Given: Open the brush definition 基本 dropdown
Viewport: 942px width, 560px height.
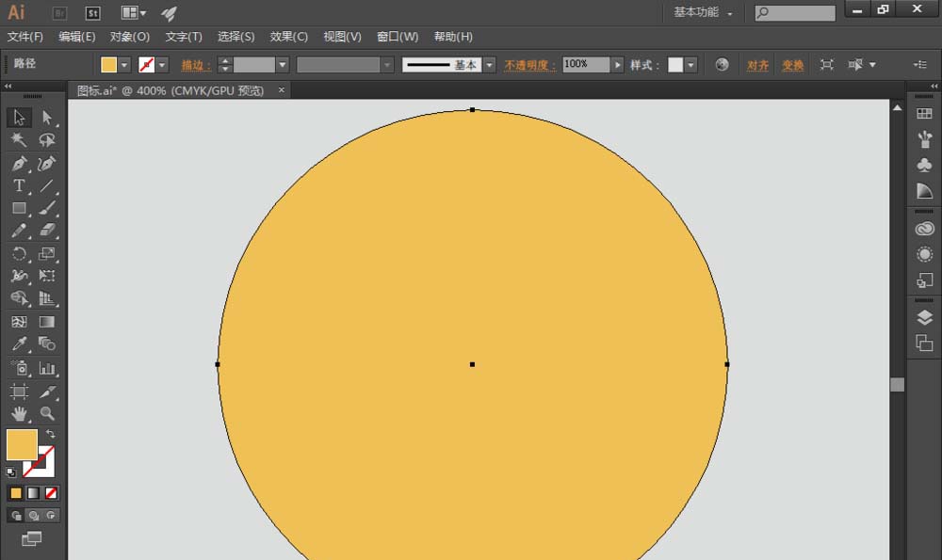Looking at the screenshot, I should [490, 65].
